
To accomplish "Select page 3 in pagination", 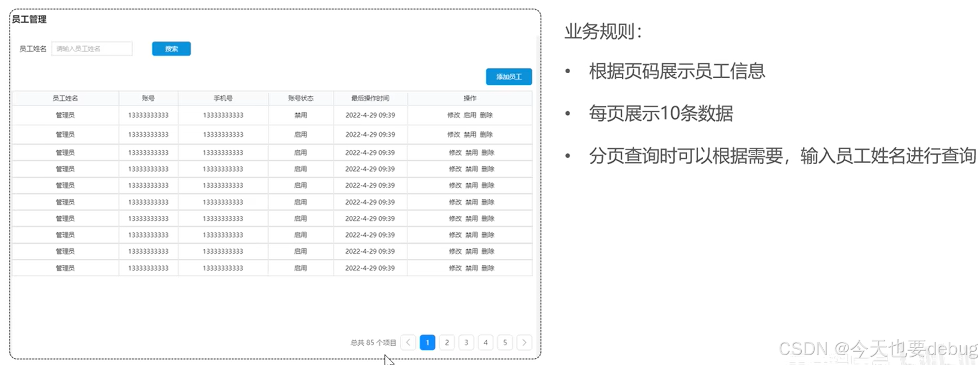I will point(466,342).
